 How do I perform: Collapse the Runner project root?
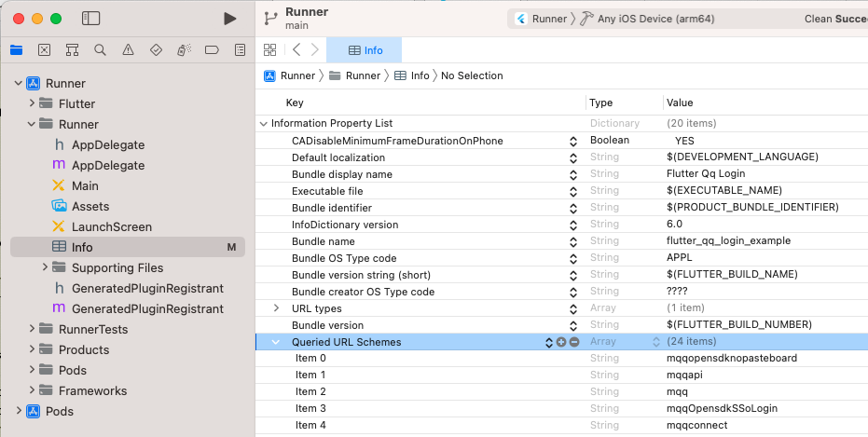[19, 84]
